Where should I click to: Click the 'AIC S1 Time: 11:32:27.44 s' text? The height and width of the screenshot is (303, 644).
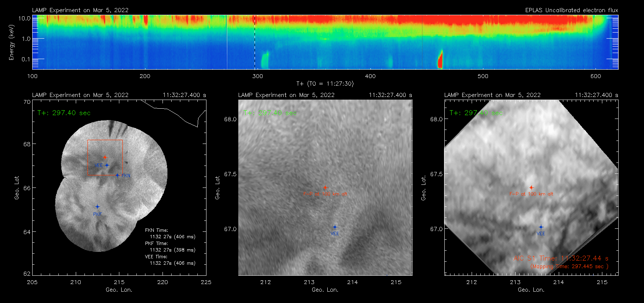click(x=561, y=258)
